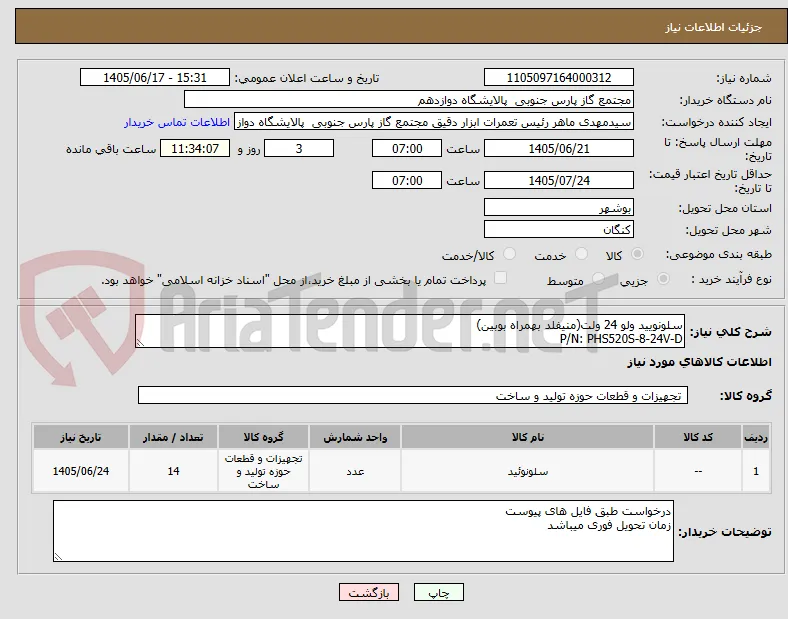788x619 pixels.
Task: Select the کالا radio button
Action: (x=637, y=254)
